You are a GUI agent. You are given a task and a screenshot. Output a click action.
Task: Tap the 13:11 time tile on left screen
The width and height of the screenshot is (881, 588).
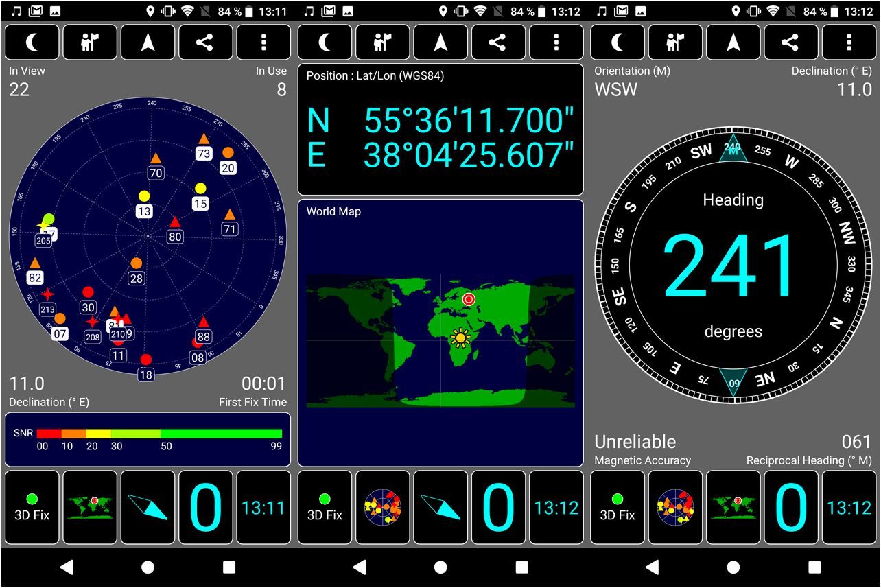[x=263, y=508]
